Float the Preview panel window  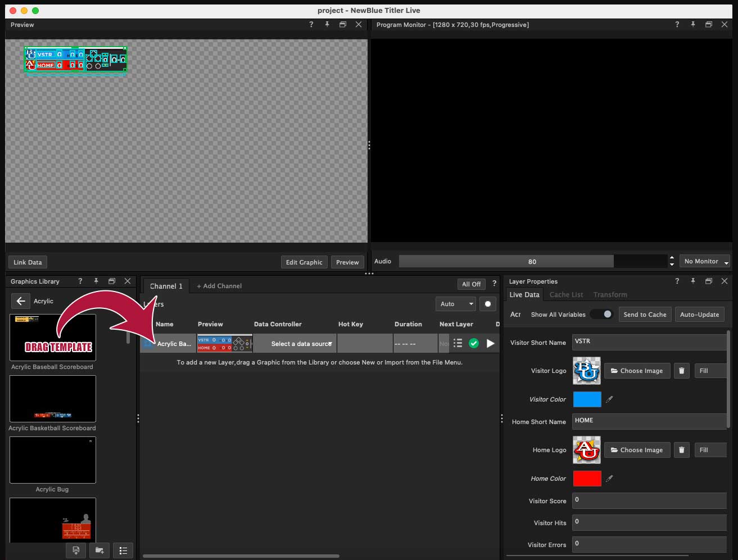coord(343,25)
